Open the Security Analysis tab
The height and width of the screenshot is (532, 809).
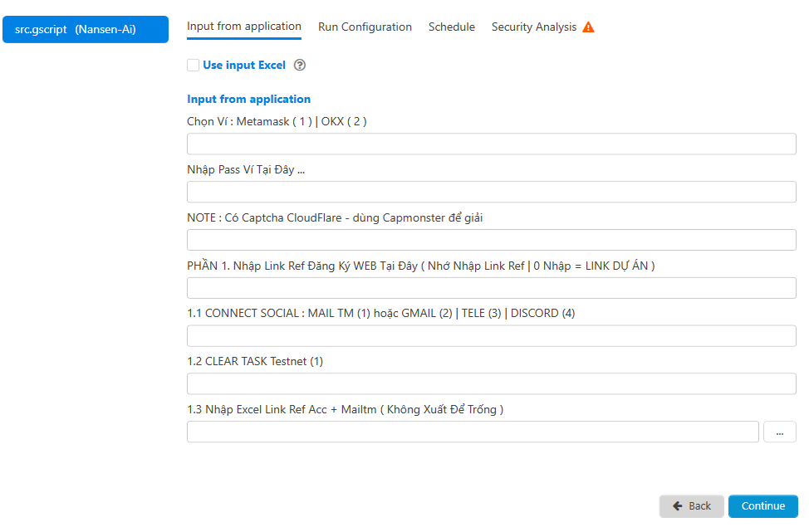tap(534, 27)
